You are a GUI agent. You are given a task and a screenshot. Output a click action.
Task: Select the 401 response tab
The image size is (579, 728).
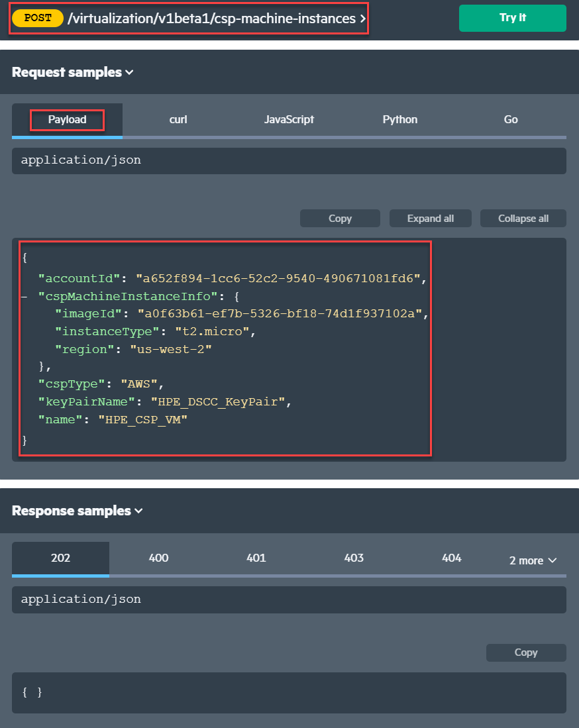click(256, 558)
